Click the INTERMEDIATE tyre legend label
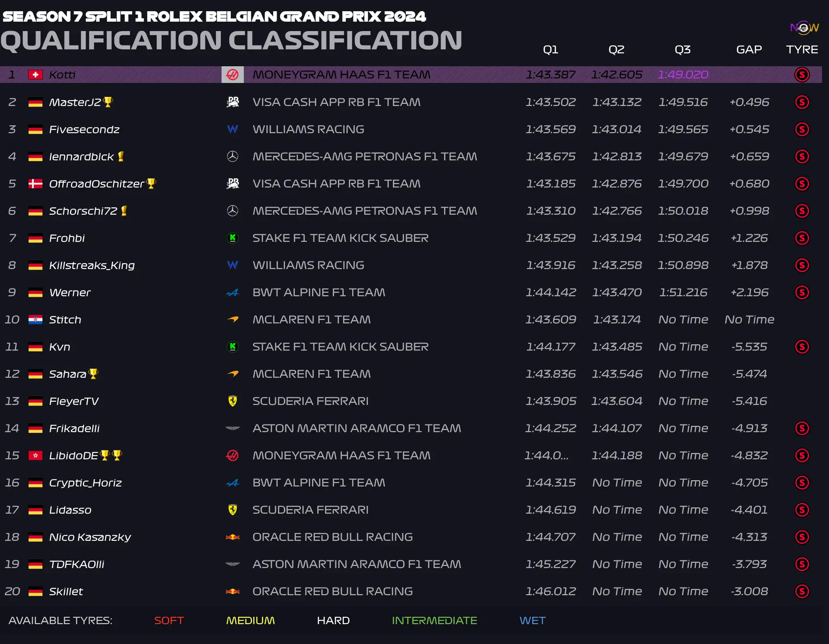The image size is (829, 644). (434, 621)
